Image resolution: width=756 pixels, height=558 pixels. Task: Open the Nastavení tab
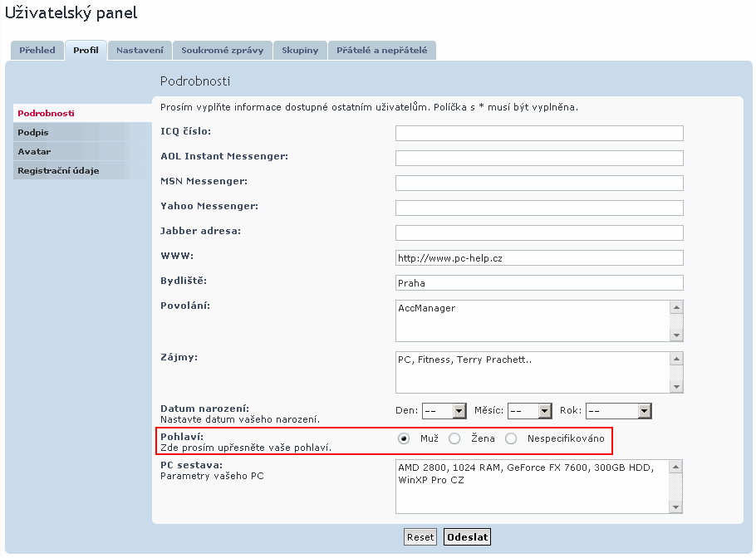[x=140, y=51]
